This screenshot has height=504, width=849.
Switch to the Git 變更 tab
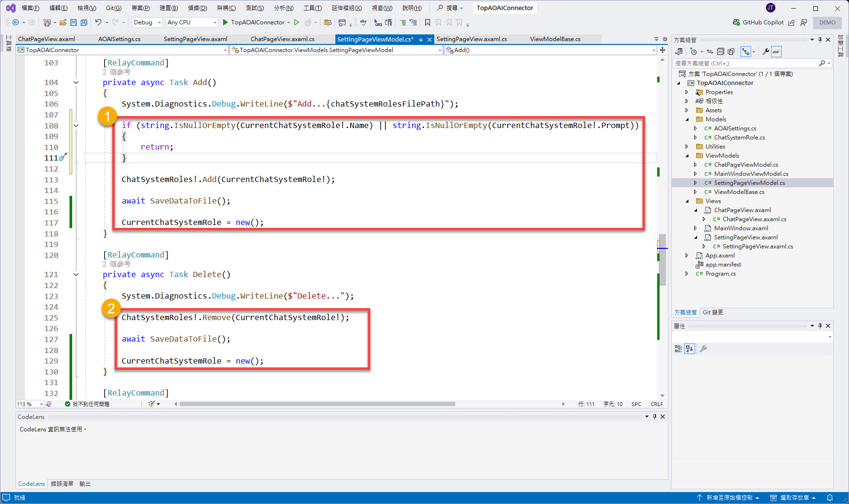pos(713,312)
